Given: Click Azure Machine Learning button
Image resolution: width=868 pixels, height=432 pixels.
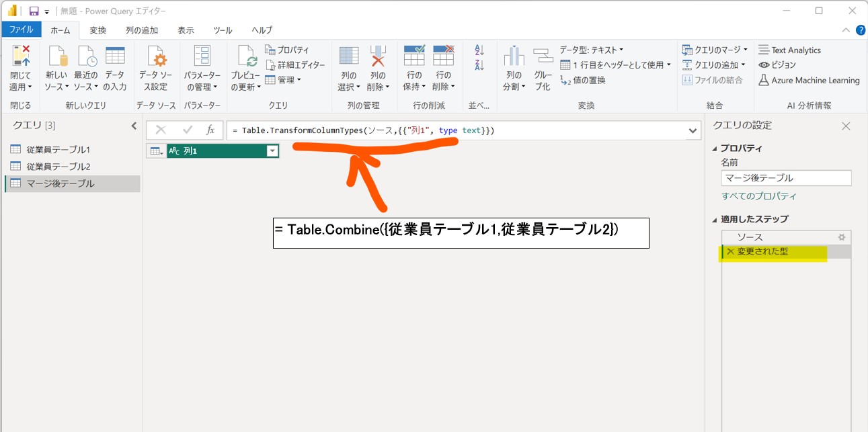Looking at the screenshot, I should point(810,80).
